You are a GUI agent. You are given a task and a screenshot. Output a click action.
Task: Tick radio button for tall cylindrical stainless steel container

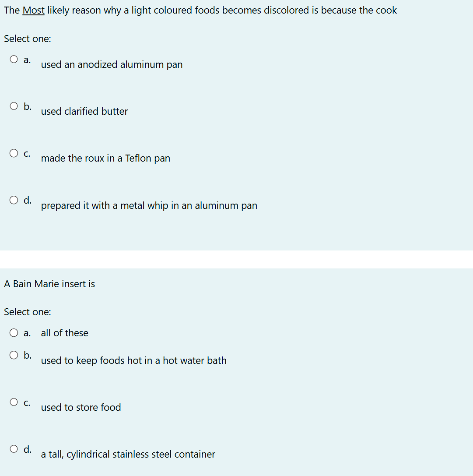click(x=14, y=449)
